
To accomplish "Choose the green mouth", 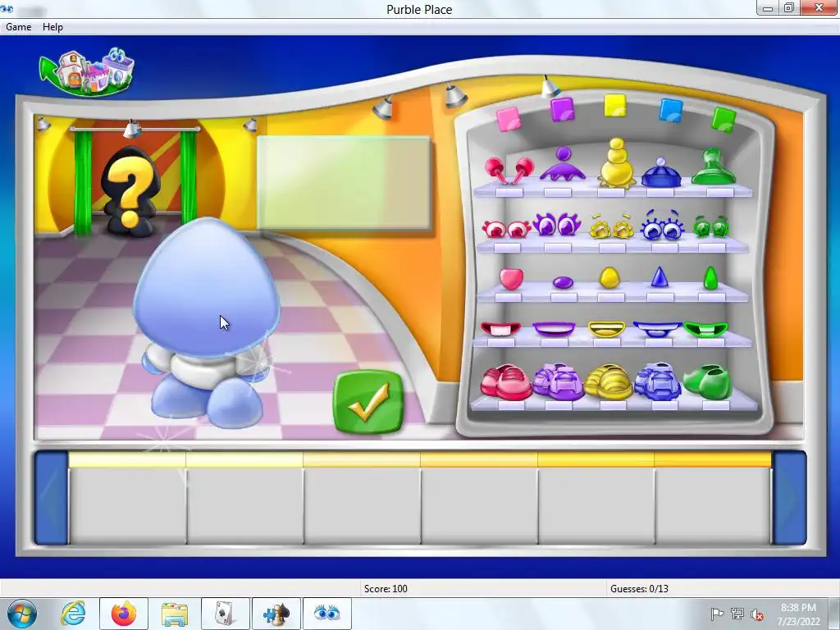I will pyautogui.click(x=706, y=329).
